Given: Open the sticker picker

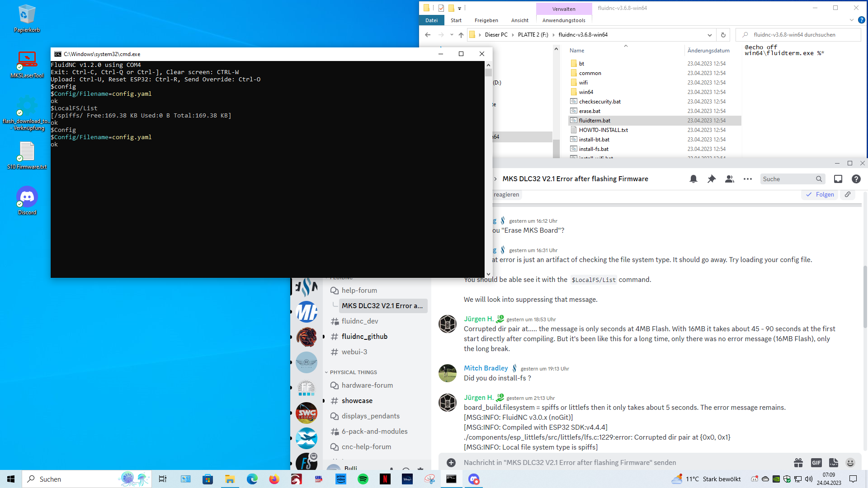Looking at the screenshot, I should point(833,463).
